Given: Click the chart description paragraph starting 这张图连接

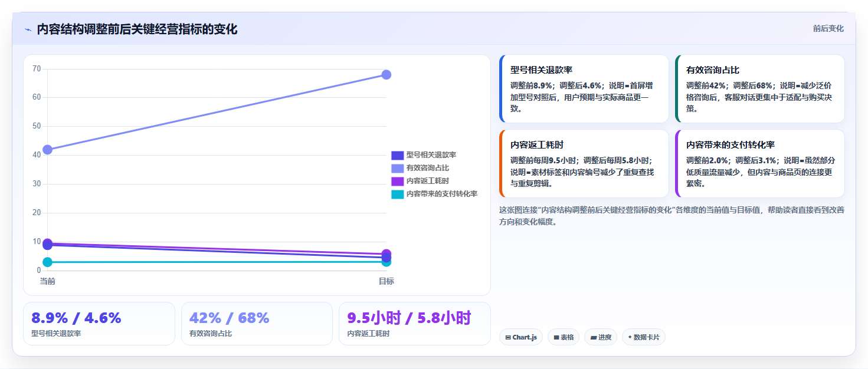Looking at the screenshot, I should pos(672,216).
